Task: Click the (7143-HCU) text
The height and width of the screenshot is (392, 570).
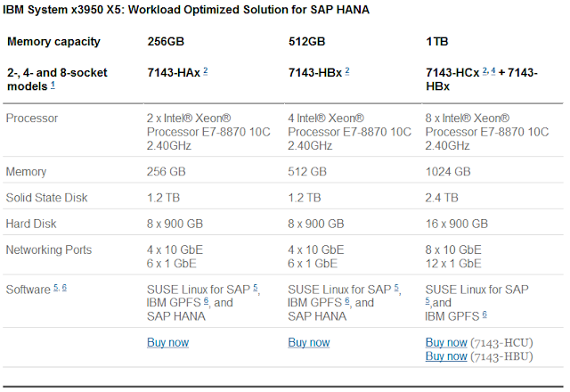Action: [501, 343]
